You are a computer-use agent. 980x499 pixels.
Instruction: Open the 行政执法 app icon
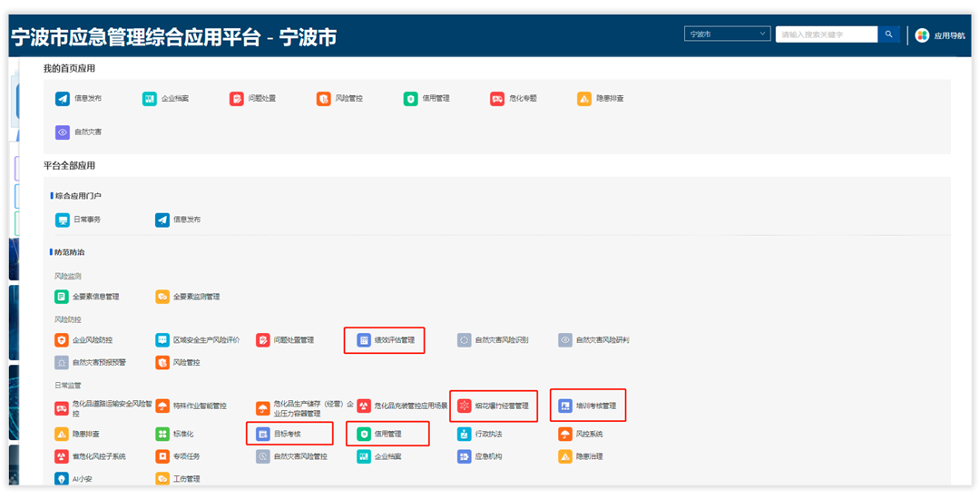(465, 434)
